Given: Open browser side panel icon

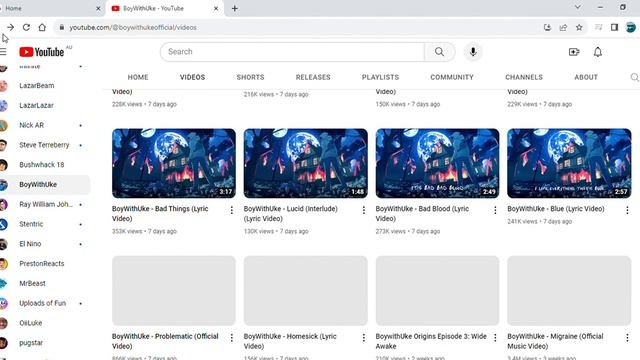Looking at the screenshot, I should [x=614, y=27].
